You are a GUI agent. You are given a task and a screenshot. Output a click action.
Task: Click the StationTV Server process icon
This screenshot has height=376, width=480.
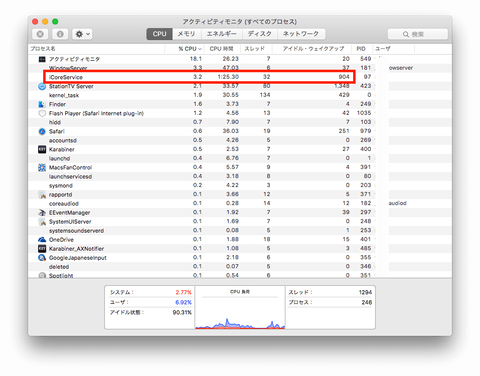point(42,86)
